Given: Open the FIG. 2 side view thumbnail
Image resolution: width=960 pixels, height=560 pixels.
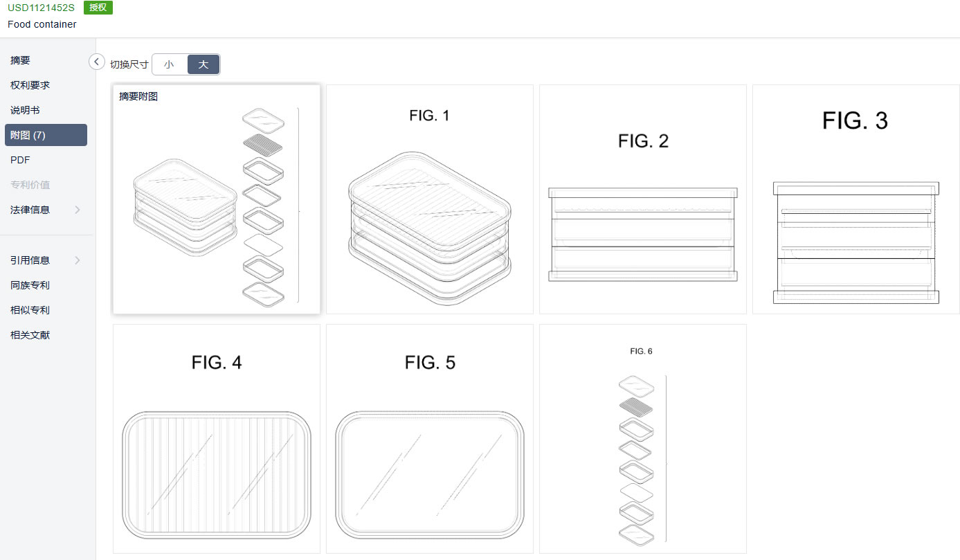Looking at the screenshot, I should tap(643, 199).
